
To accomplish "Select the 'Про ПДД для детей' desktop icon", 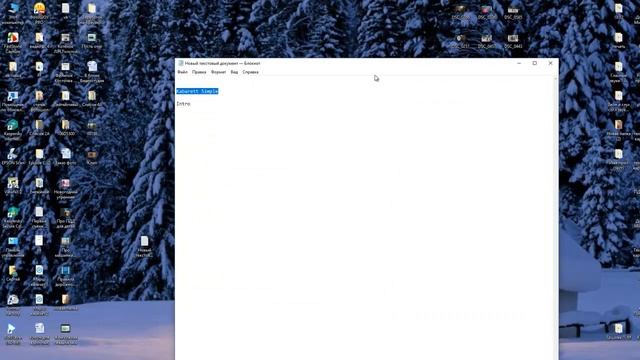I will (65, 217).
